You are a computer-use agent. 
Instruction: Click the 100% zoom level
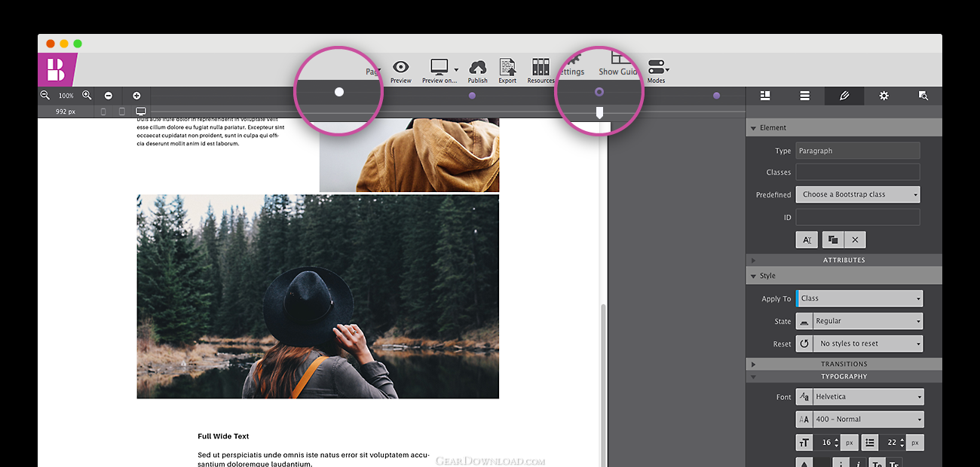66,96
